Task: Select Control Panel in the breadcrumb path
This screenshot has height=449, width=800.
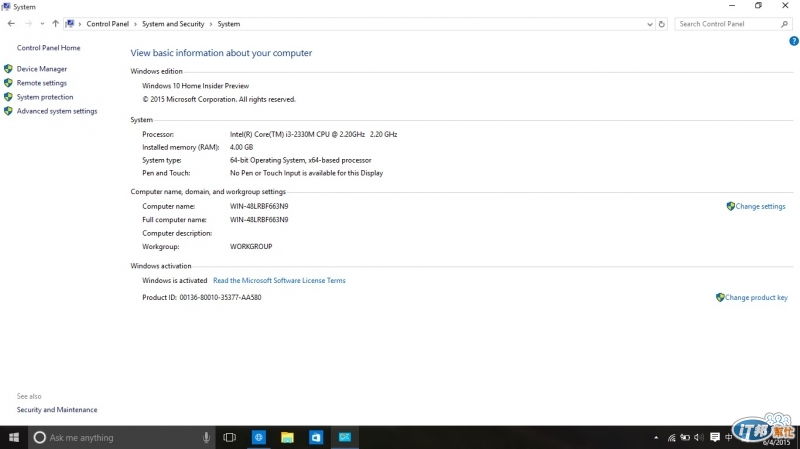Action: pos(108,24)
